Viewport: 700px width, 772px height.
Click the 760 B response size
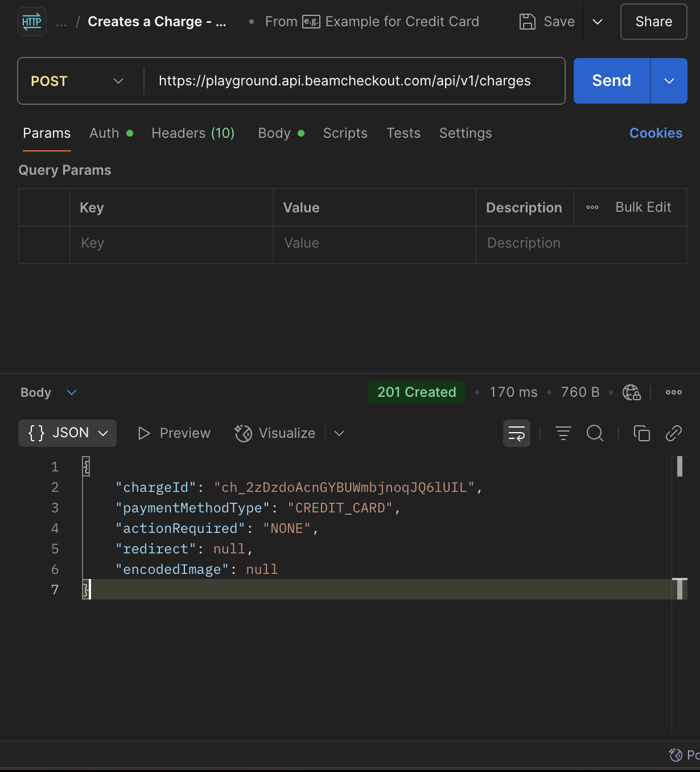[580, 392]
